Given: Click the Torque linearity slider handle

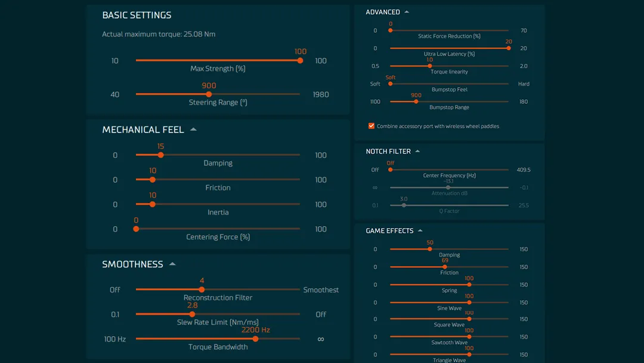Looking at the screenshot, I should (x=429, y=66).
